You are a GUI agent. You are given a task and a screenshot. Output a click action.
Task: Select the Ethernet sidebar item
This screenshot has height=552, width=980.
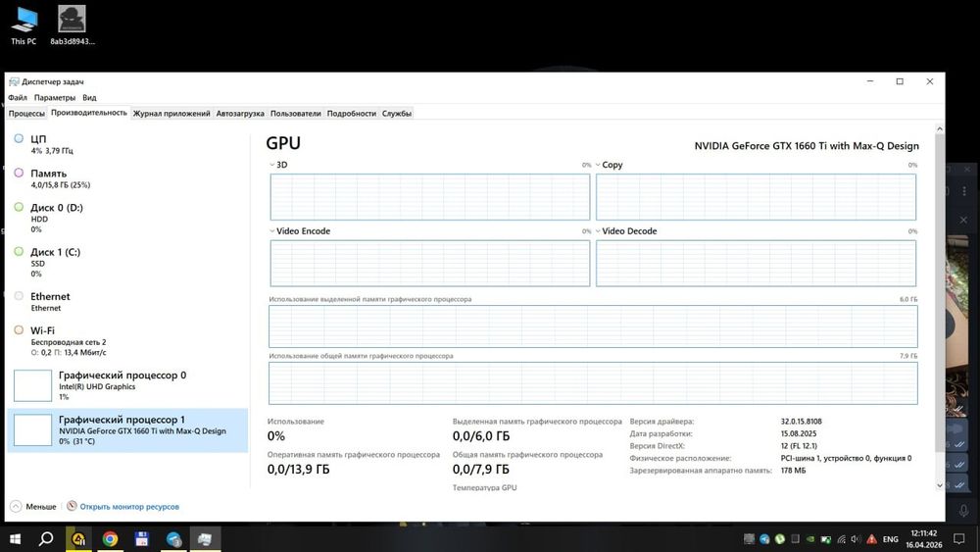click(127, 301)
